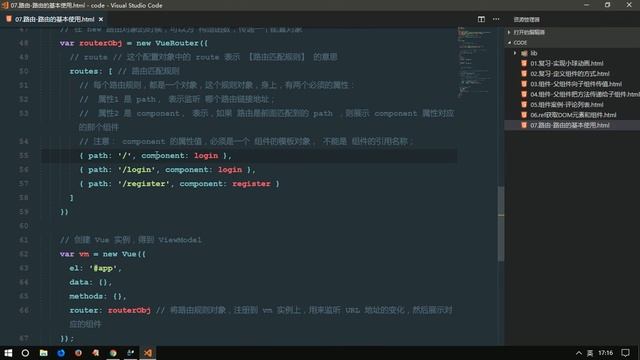Open File Explorer from the taskbar

tap(43, 353)
